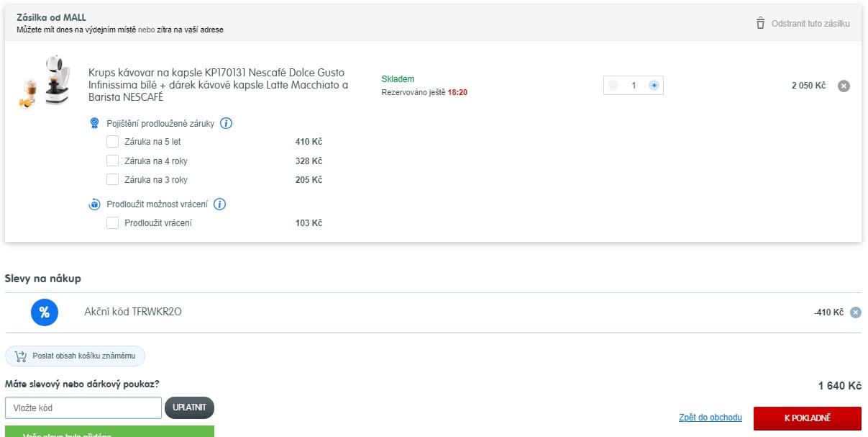Check Prodloužit vrácení option
The height and width of the screenshot is (437, 868).
[x=112, y=223]
